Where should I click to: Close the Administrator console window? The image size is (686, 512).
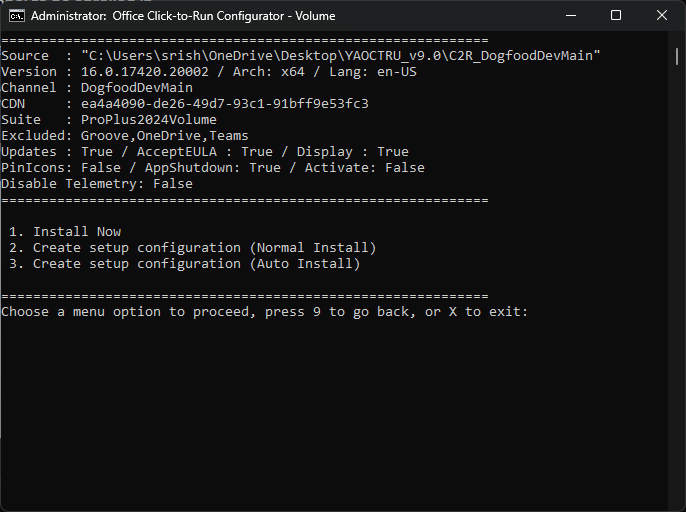[x=662, y=16]
